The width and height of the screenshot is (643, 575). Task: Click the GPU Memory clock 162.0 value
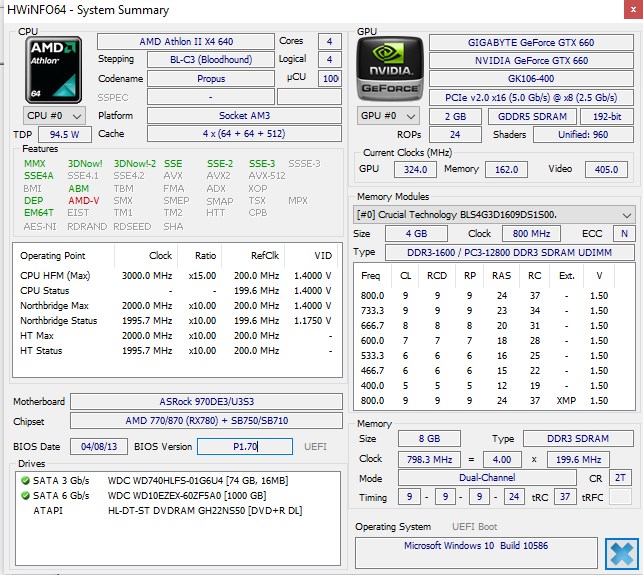(x=506, y=170)
